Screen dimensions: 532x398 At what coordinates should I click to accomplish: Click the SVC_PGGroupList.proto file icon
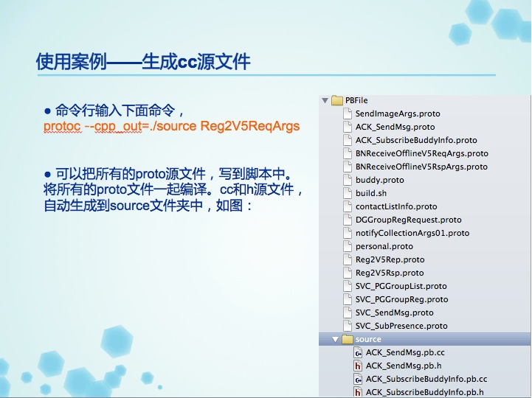point(348,286)
